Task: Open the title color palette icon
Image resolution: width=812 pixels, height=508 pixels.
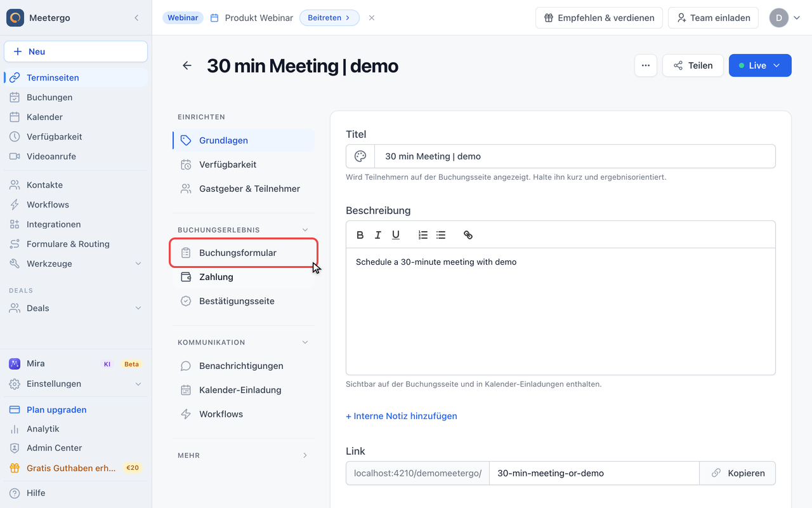Action: 360,156
